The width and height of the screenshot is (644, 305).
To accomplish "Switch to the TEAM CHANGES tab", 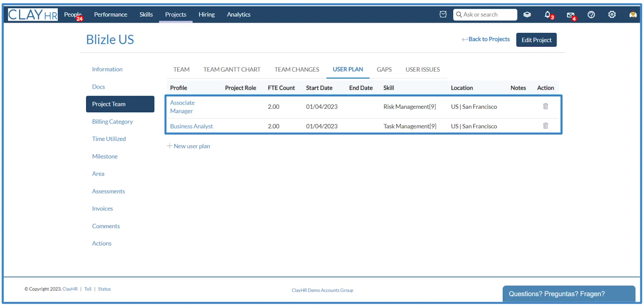I will pyautogui.click(x=297, y=70).
